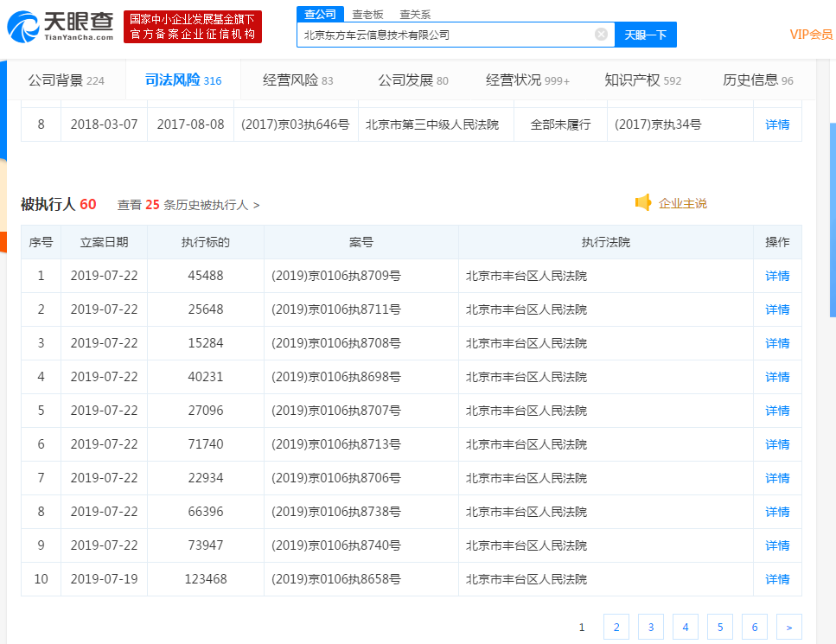Click the execution amount 73947
This screenshot has width=836, height=644.
click(x=206, y=545)
